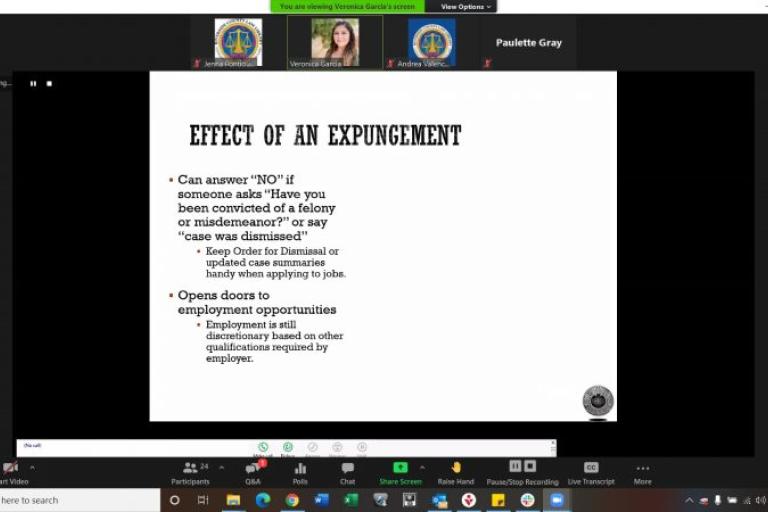Expand the arrow next to Participants

point(221,467)
